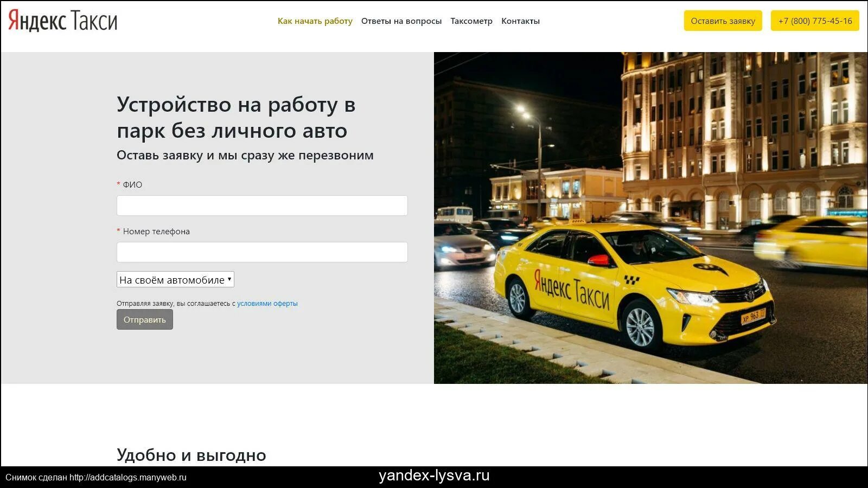This screenshot has width=868, height=488.
Task: Expand the На своём автомобиле dropdown
Action: coord(175,279)
